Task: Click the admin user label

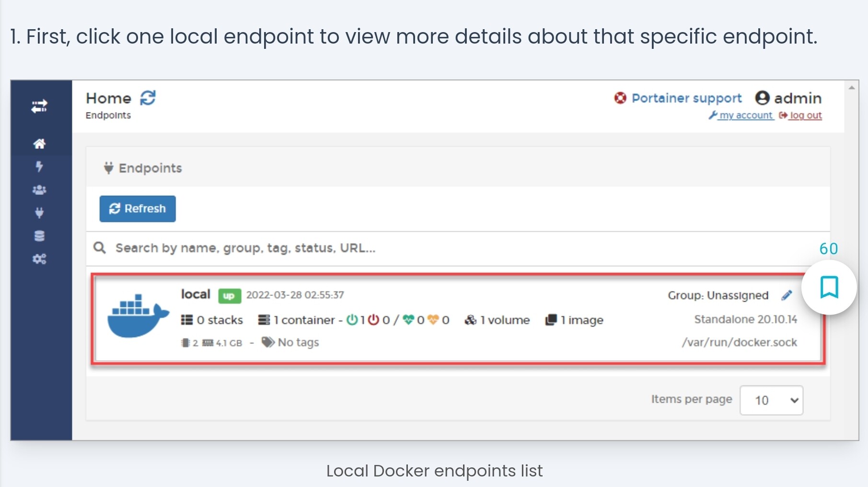Action: (x=797, y=98)
